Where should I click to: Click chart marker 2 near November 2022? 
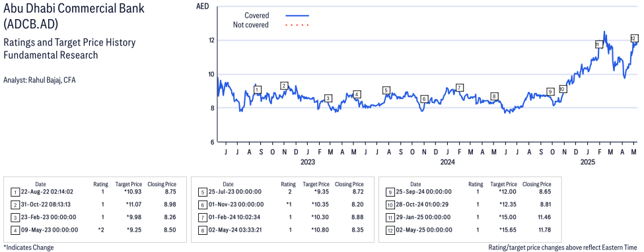tap(284, 85)
